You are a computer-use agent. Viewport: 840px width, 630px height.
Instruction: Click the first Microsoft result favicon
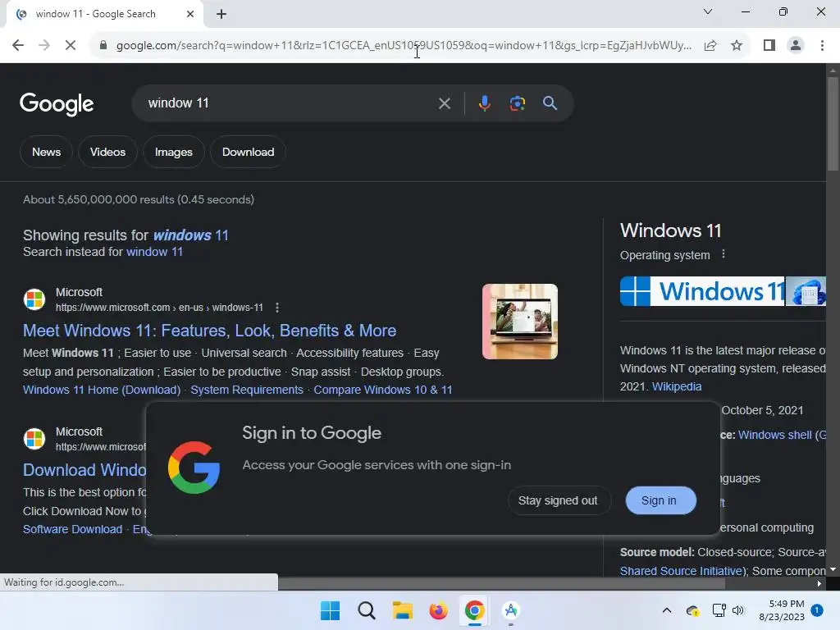point(34,299)
